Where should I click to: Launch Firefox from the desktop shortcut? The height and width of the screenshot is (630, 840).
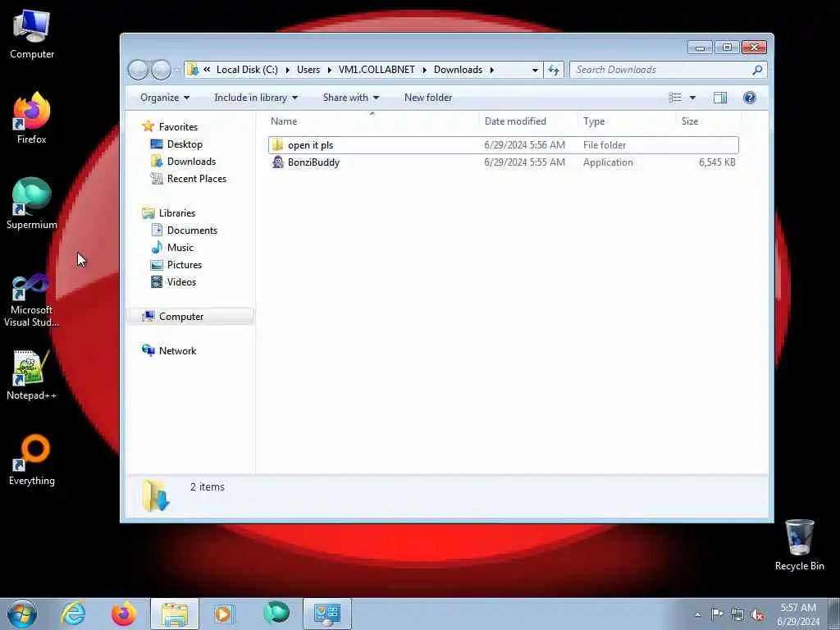pyautogui.click(x=32, y=119)
